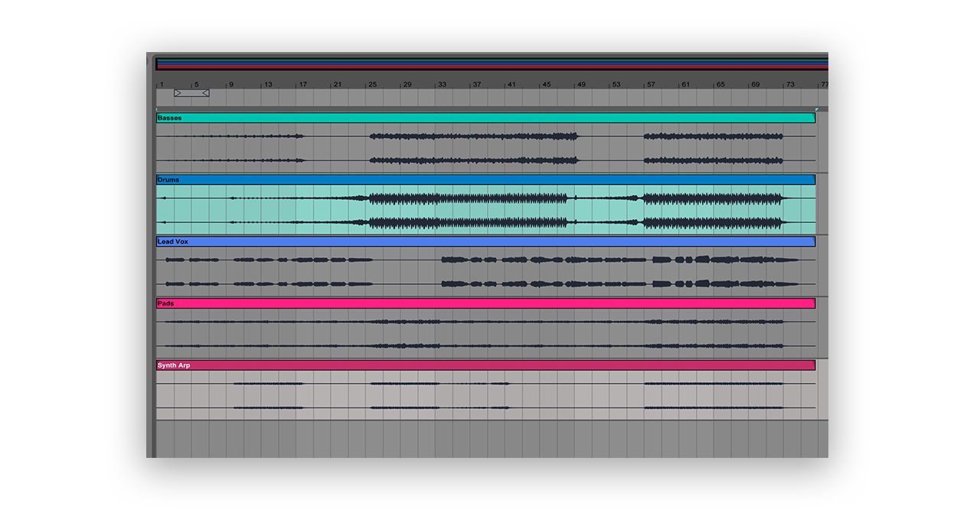Click the Synth Arp upper channel waveform
This screenshot has height=523, width=980.
(486, 384)
